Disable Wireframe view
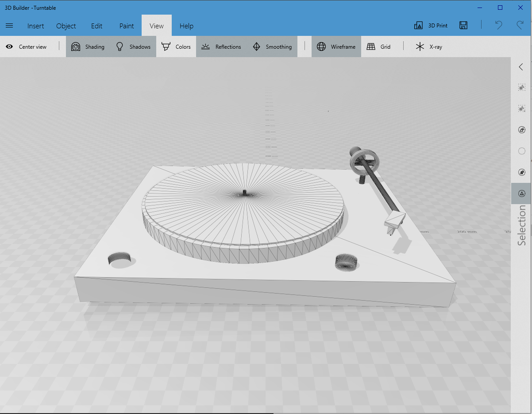 (x=336, y=46)
